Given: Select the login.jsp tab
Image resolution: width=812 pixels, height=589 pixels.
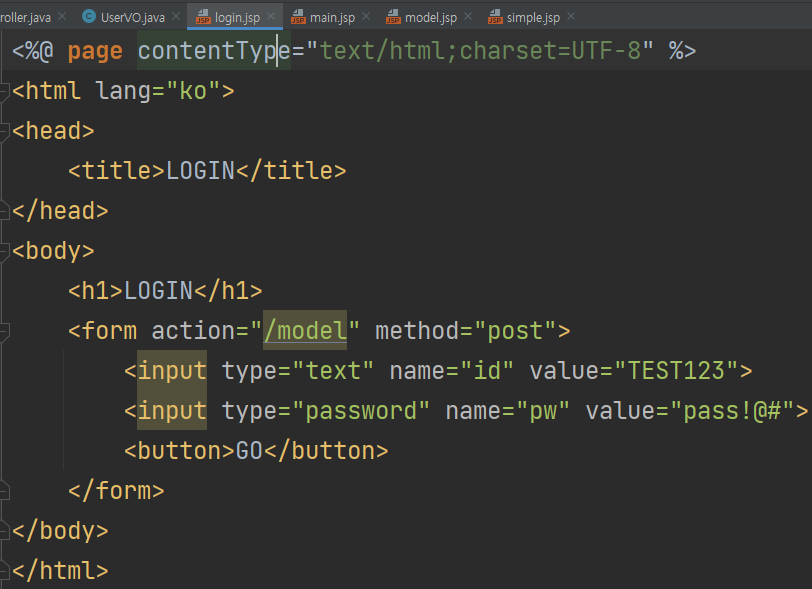Looking at the screenshot, I should 237,18.
